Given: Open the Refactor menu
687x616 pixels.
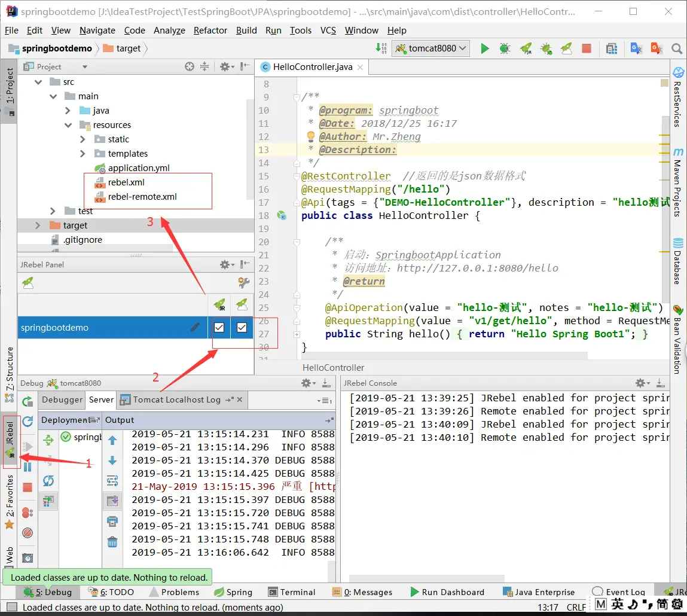Looking at the screenshot, I should tap(210, 31).
